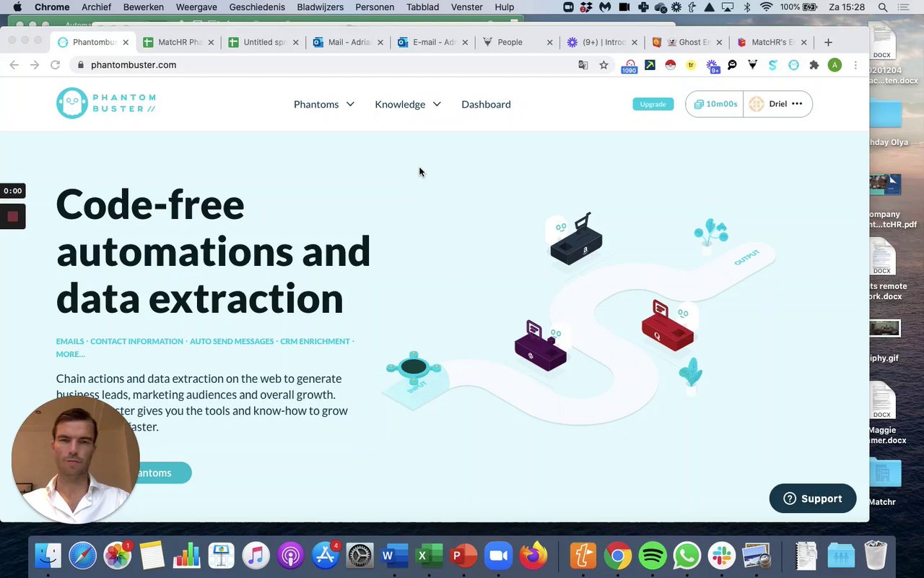
Task: Open the Bladwijzers menu
Action: click(320, 7)
